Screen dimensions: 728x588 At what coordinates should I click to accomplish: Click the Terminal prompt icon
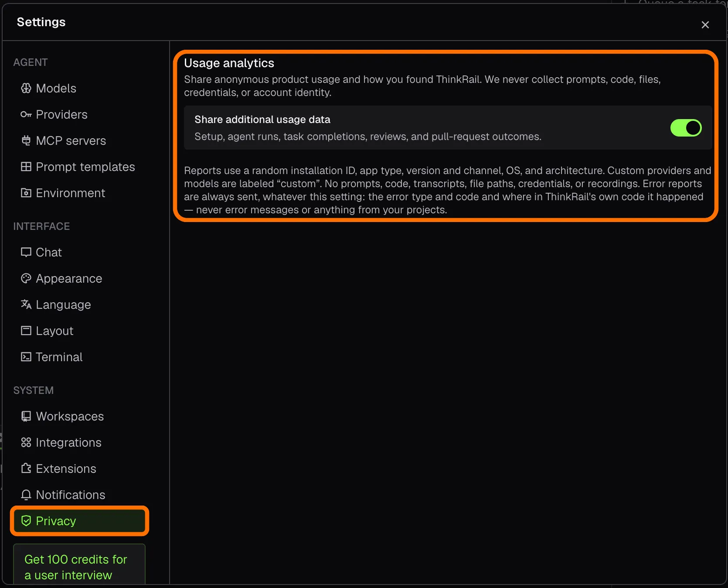(26, 357)
